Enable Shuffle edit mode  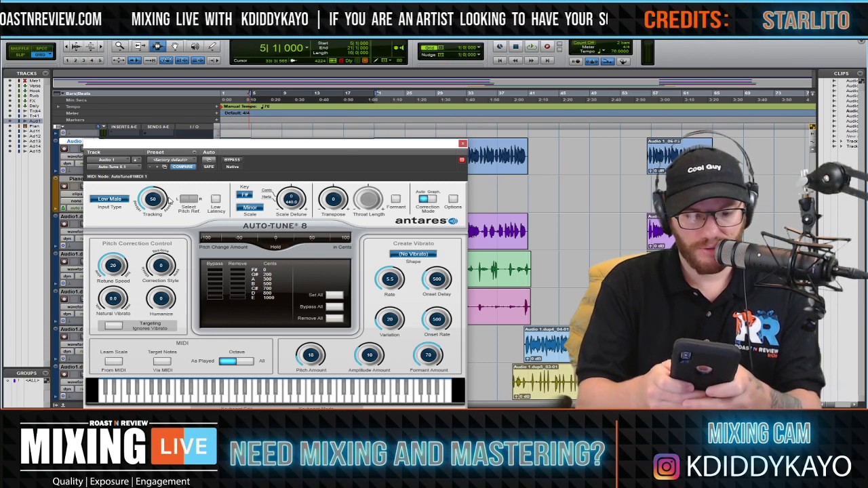pos(19,48)
